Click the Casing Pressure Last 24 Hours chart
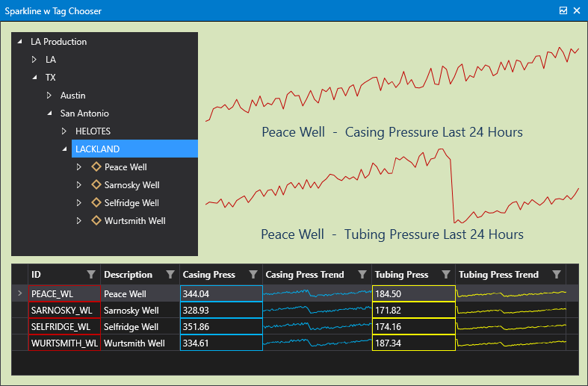 click(392, 84)
